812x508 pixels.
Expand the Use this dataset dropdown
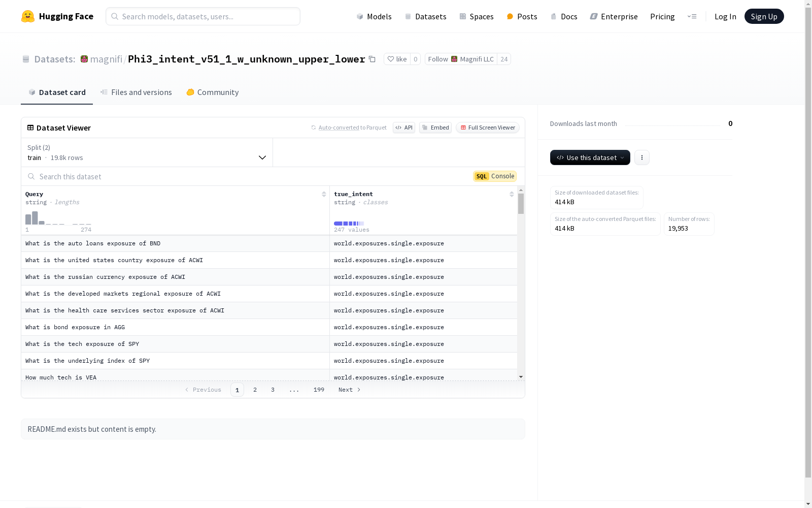pos(590,157)
